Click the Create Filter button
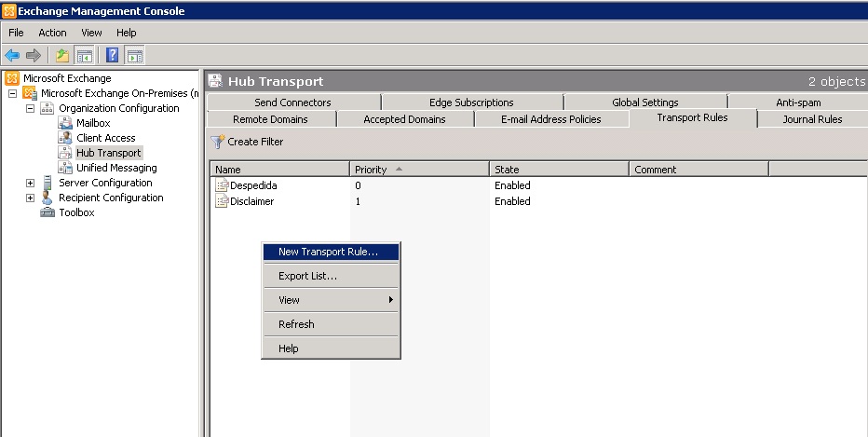Viewport: 868px width, 437px height. 248,142
